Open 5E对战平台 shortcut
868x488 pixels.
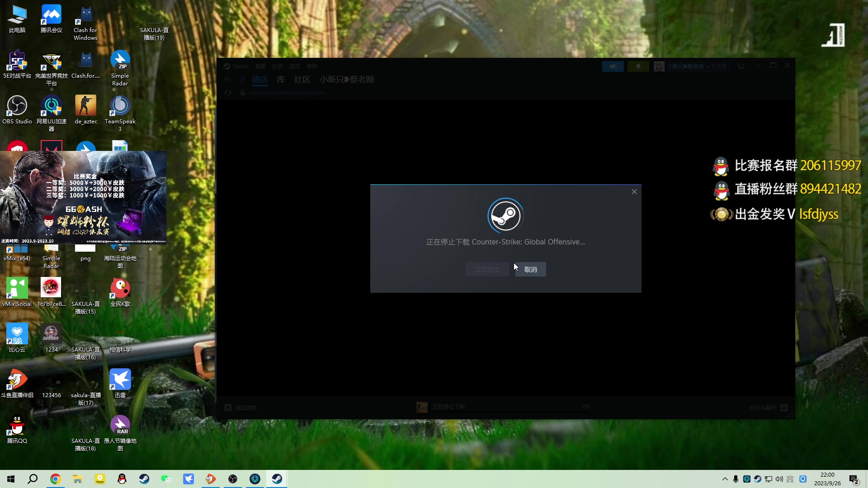coord(17,64)
